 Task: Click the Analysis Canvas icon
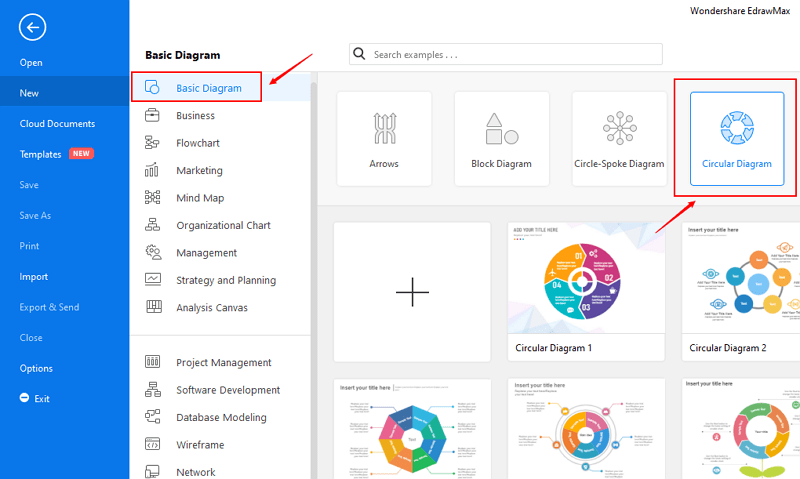(x=154, y=307)
